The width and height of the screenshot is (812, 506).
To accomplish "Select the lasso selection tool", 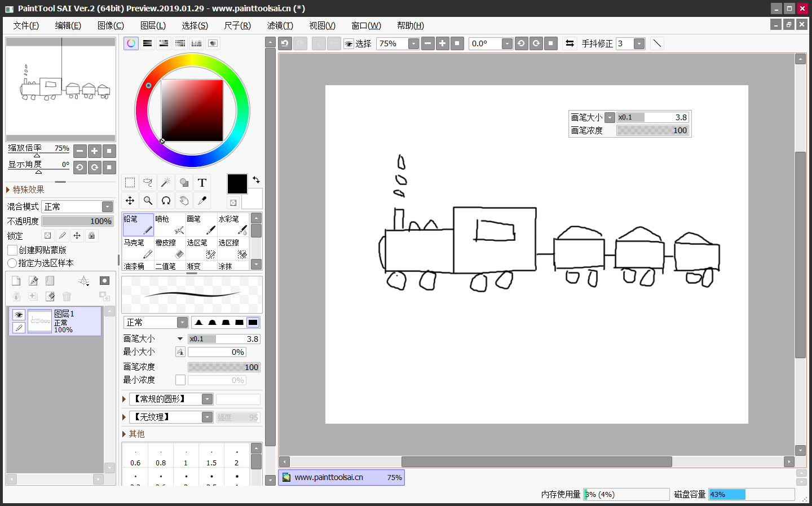I will tap(148, 183).
